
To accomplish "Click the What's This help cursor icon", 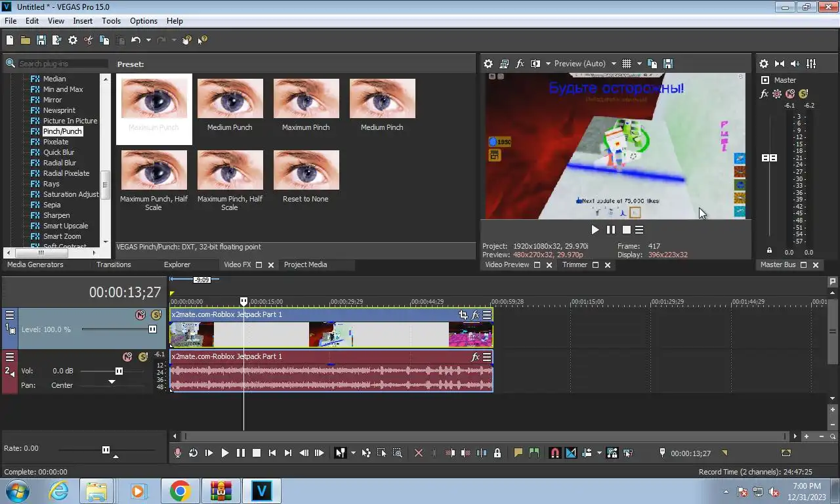I will pyautogui.click(x=202, y=40).
